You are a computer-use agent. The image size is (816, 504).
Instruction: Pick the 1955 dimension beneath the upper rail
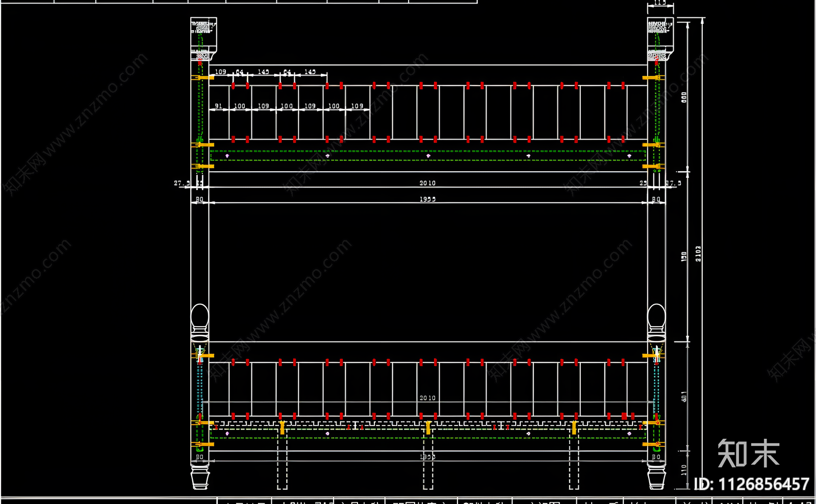click(427, 199)
